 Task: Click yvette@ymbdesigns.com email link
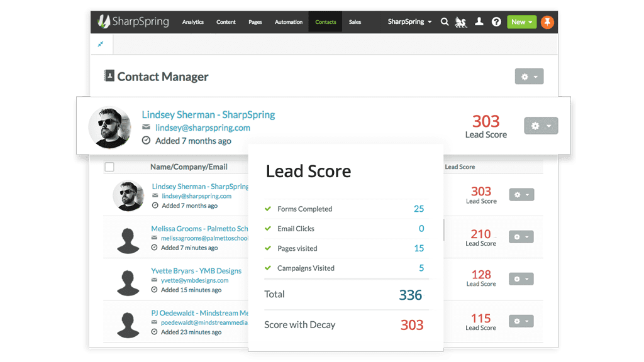pos(195,280)
